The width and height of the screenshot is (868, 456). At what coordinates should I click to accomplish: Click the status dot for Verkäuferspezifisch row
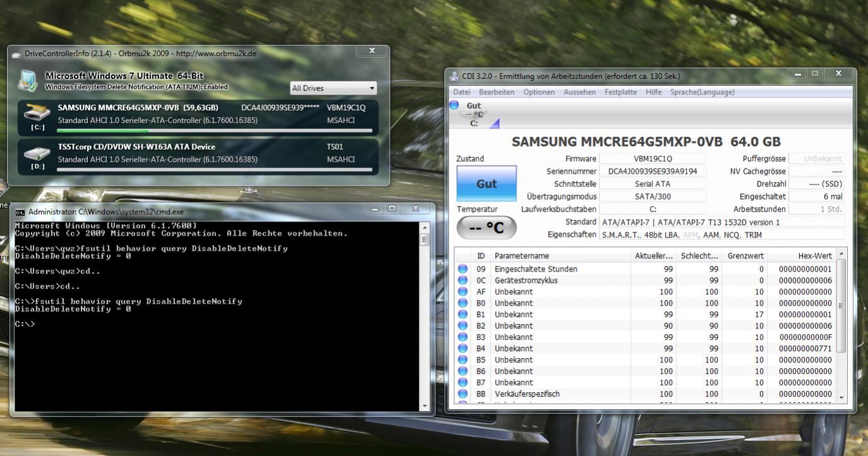click(463, 394)
